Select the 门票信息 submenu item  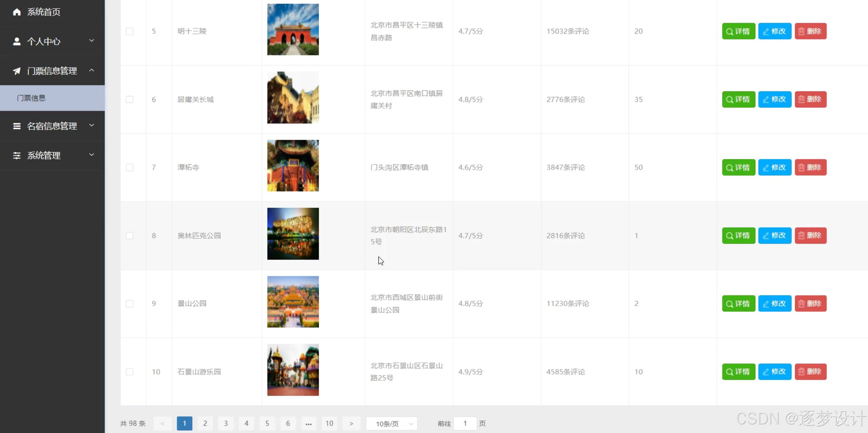pos(31,98)
